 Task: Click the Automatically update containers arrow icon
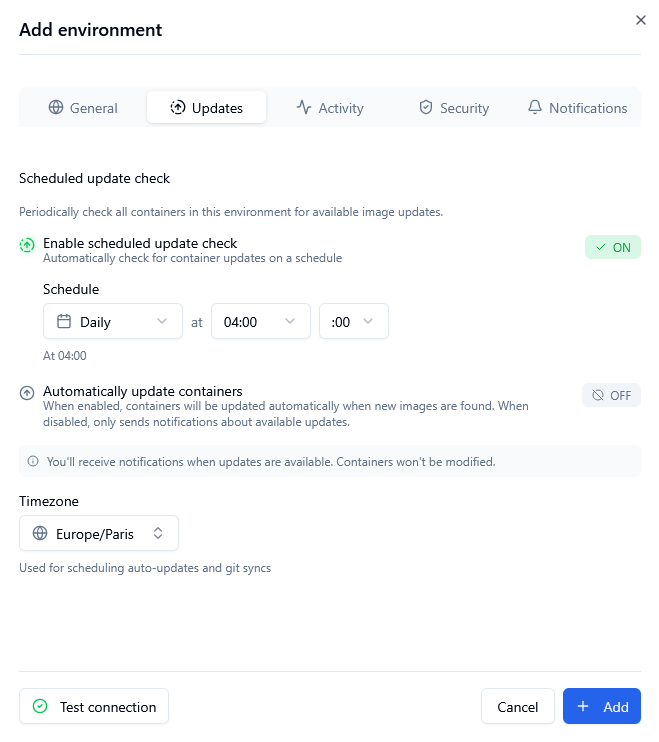(x=28, y=393)
